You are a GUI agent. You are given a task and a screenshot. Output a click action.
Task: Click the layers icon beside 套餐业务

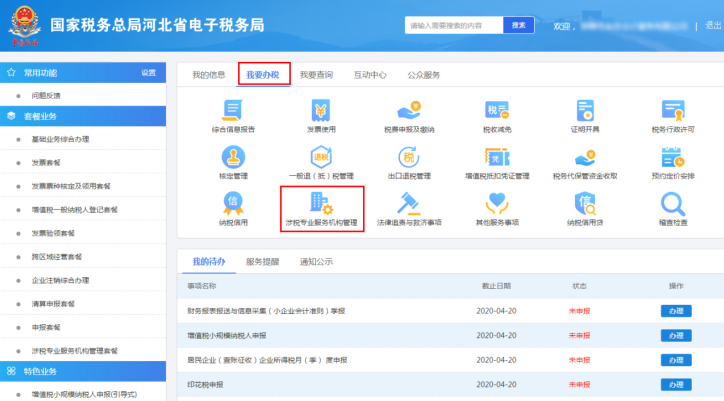12,116
